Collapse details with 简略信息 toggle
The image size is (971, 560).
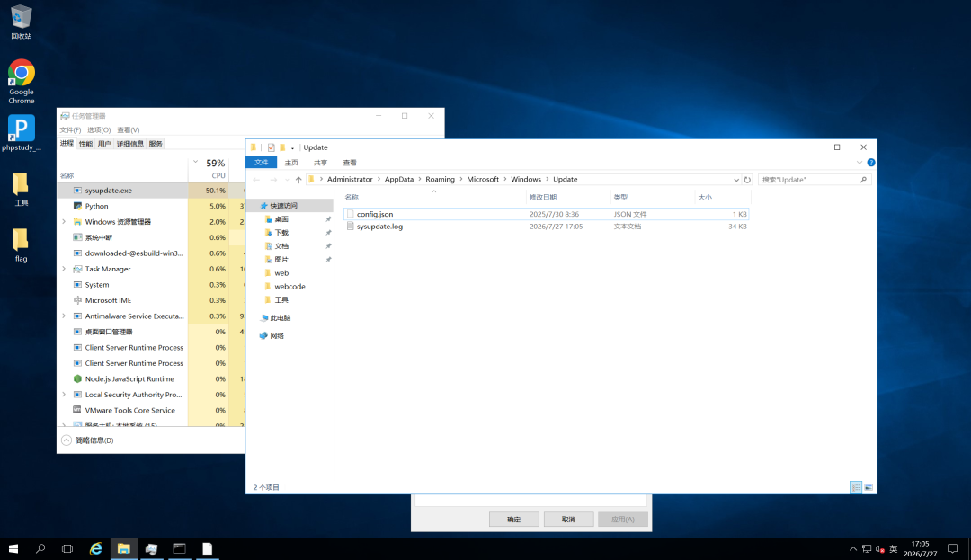(x=87, y=440)
